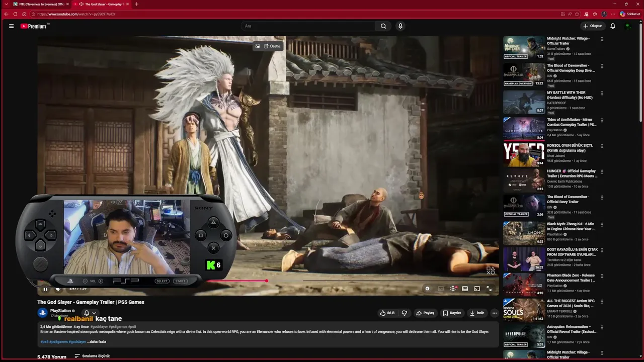Open the Black Myth: Zhong Kui thumbnail
Image resolution: width=644 pixels, height=362 pixels.
(x=524, y=233)
